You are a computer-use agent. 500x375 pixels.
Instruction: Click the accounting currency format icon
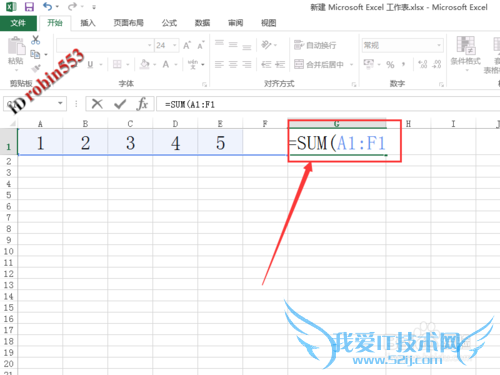[368, 64]
